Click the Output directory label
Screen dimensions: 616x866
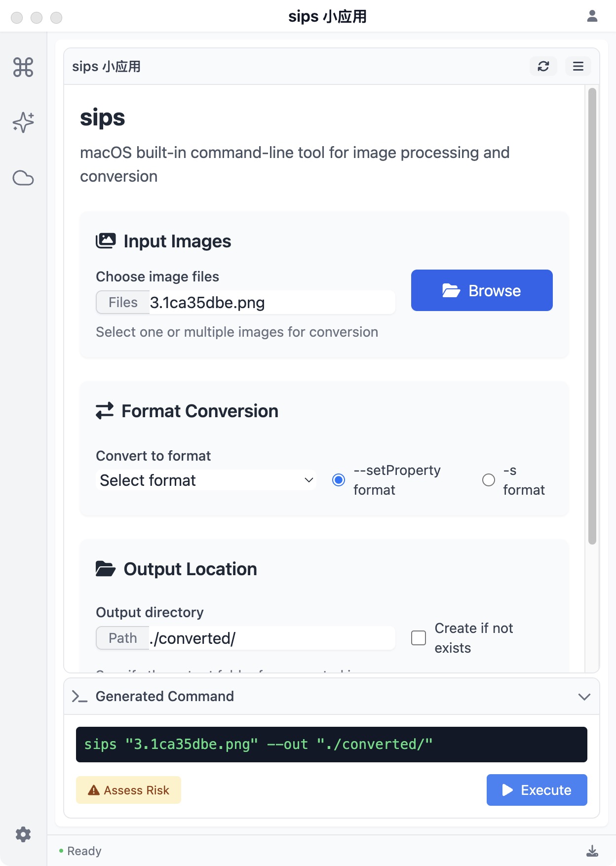click(150, 612)
